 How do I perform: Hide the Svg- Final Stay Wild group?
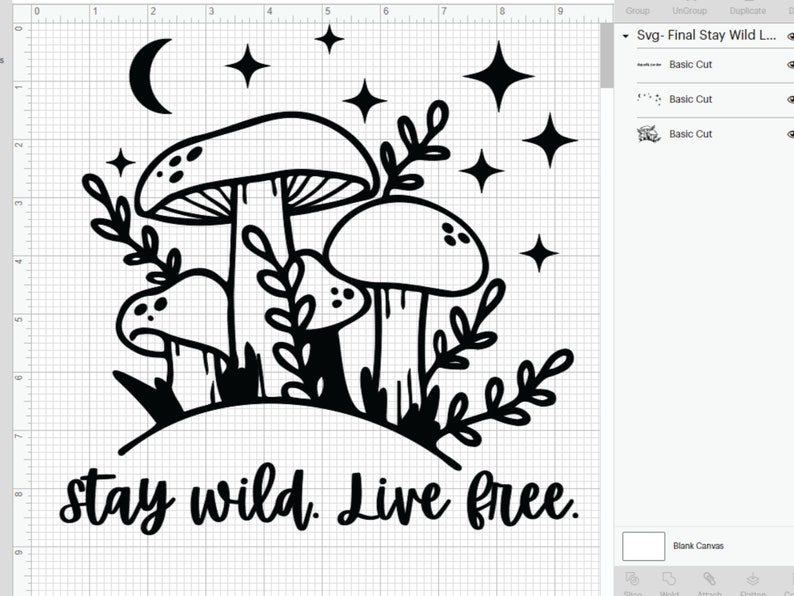point(789,35)
